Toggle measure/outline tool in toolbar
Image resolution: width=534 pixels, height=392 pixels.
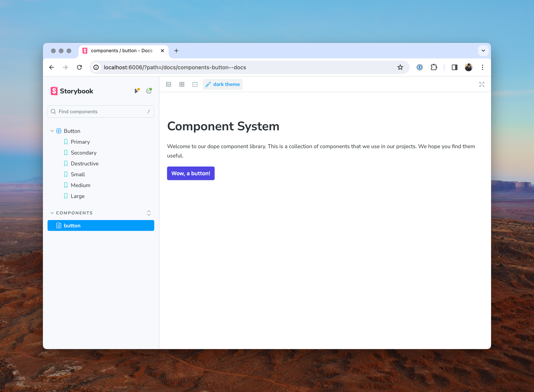(x=195, y=84)
